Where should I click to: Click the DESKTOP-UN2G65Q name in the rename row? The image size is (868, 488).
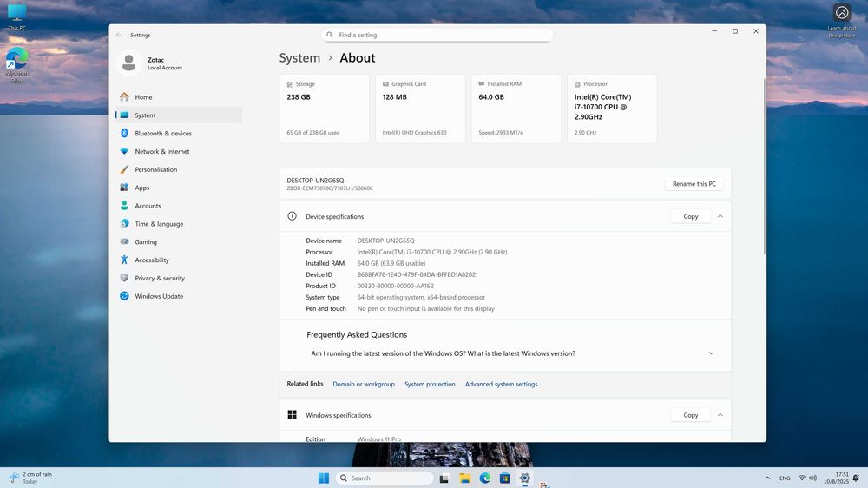pos(316,181)
